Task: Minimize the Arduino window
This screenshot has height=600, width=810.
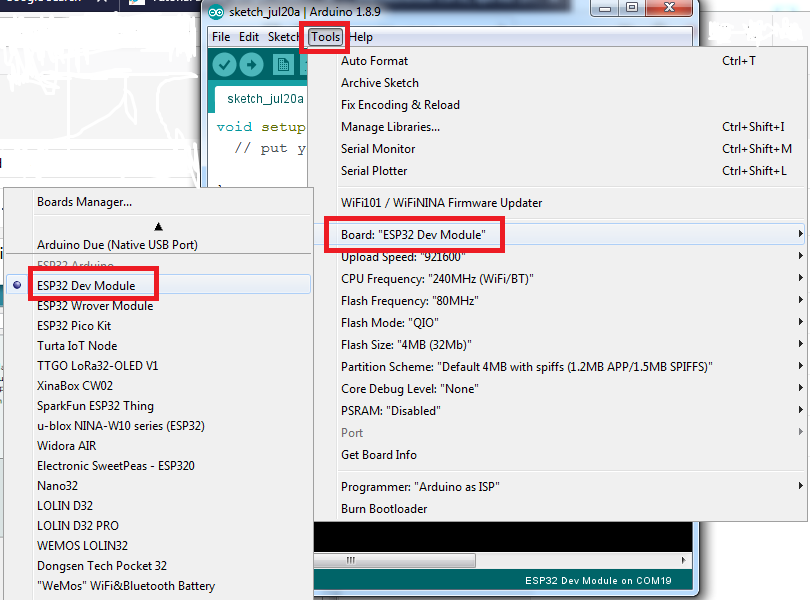Action: (x=605, y=8)
